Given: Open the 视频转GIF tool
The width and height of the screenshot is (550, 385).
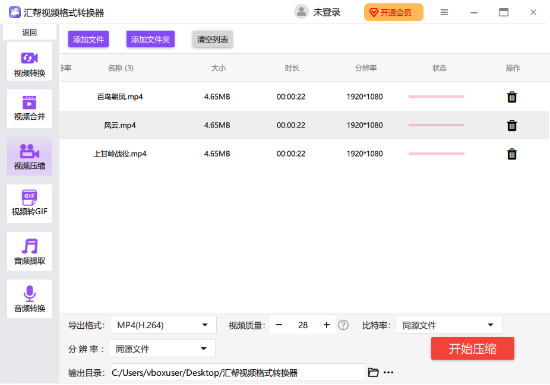Looking at the screenshot, I should click(29, 204).
